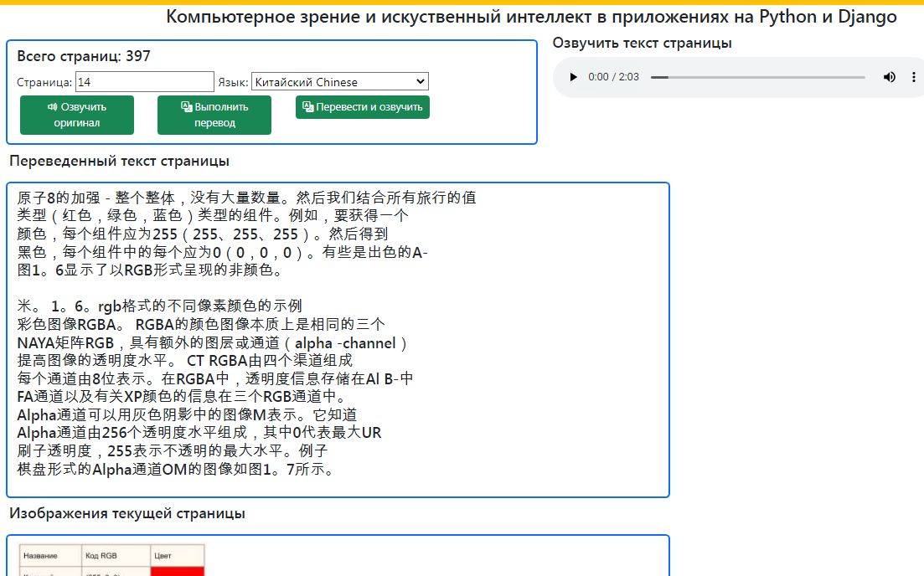924x576 pixels.
Task: Click the page title heading at top
Action: [531, 17]
